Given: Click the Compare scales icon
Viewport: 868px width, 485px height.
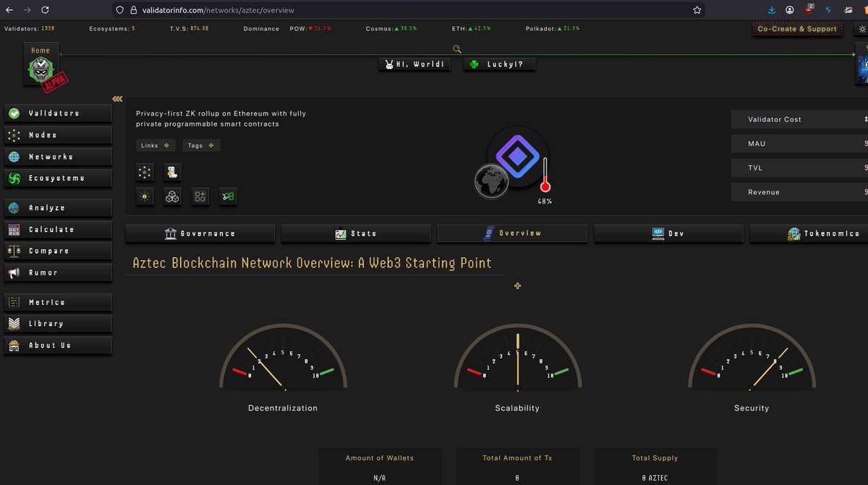Looking at the screenshot, I should (x=14, y=252).
